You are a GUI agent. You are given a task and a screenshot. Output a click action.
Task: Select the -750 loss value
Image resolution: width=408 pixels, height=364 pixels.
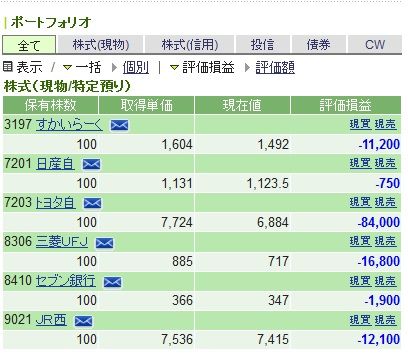[387, 183]
